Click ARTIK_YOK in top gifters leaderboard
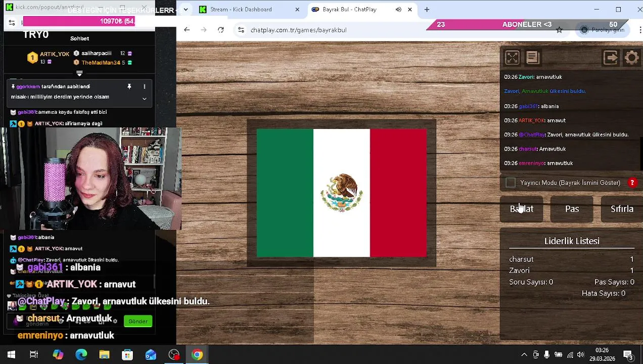643x364 pixels. [x=54, y=54]
